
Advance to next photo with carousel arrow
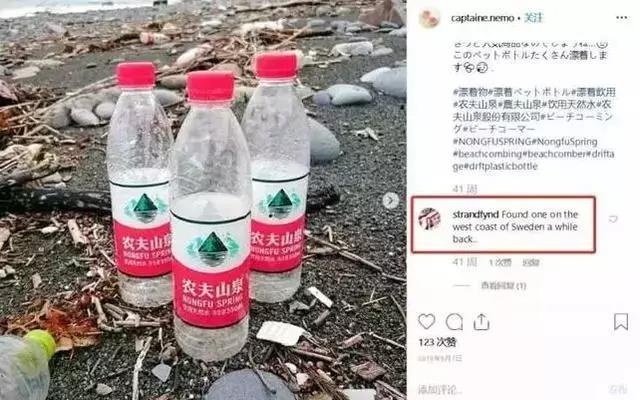391,200
